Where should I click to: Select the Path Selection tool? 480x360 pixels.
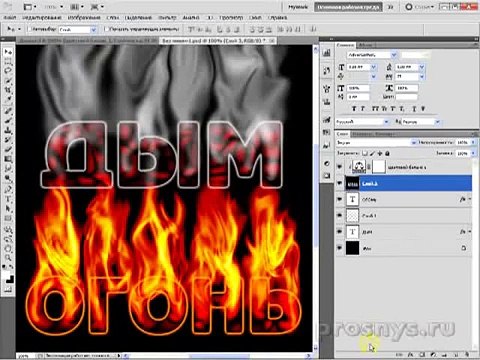pyautogui.click(x=8, y=209)
